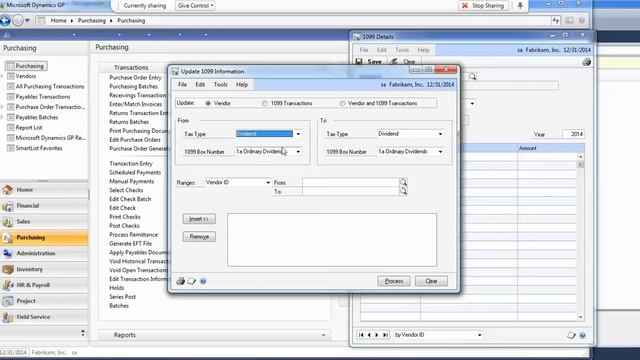The width and height of the screenshot is (640, 360).
Task: Click Home in the breadcrumb path
Action: (x=58, y=20)
